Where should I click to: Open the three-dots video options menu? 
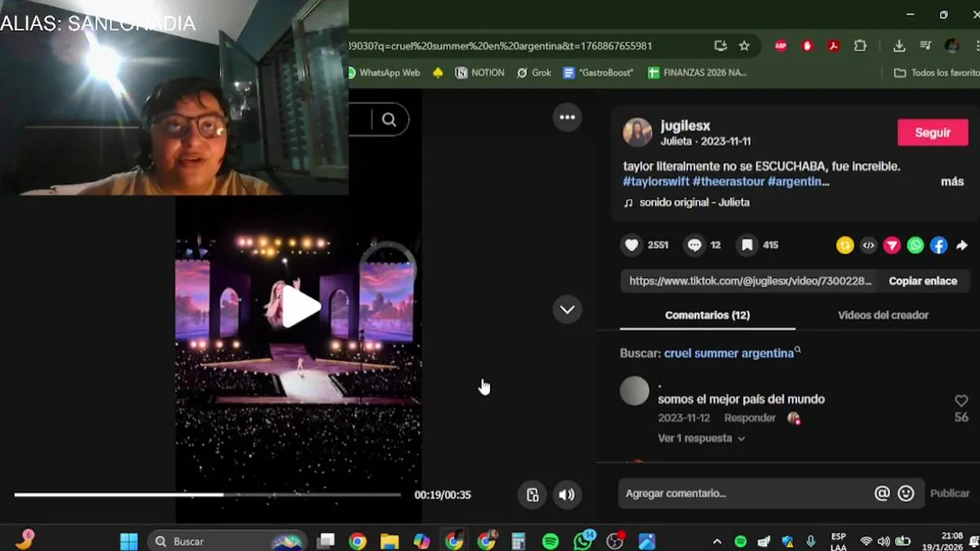[x=567, y=117]
